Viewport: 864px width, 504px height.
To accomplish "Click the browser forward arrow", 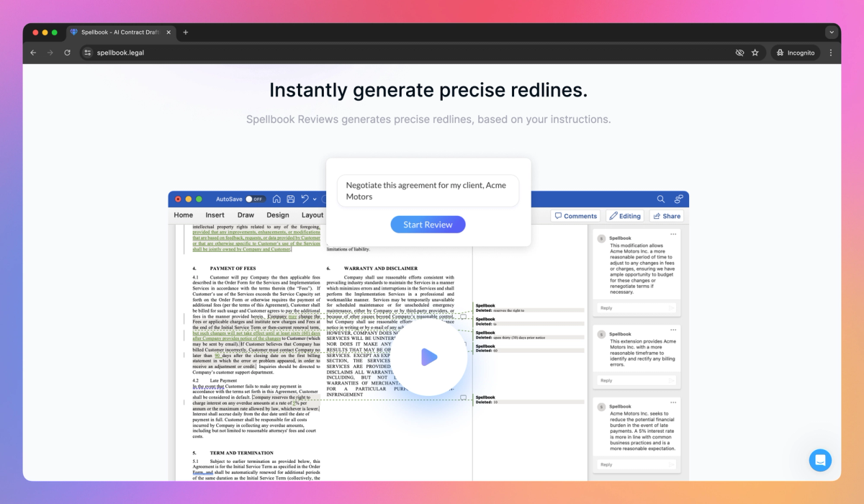I will click(x=50, y=53).
